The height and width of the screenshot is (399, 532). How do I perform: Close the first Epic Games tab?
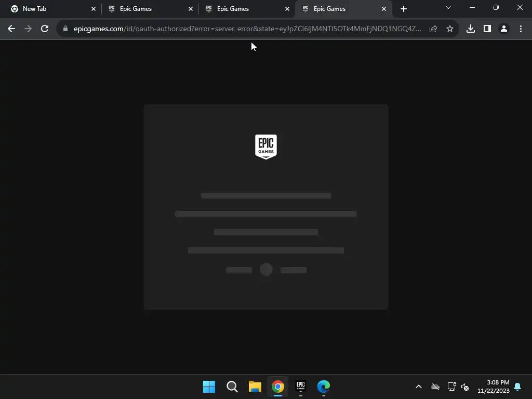tap(191, 9)
